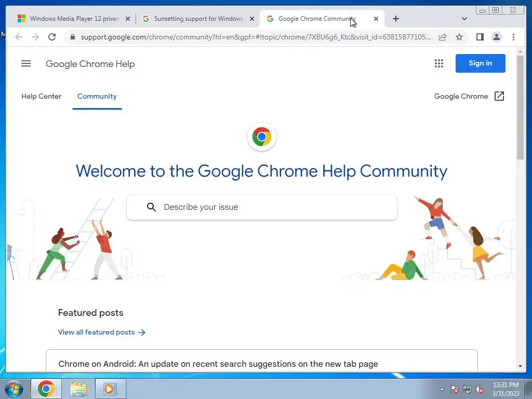
Task: Open the Action Center flag icon
Action: point(454,389)
